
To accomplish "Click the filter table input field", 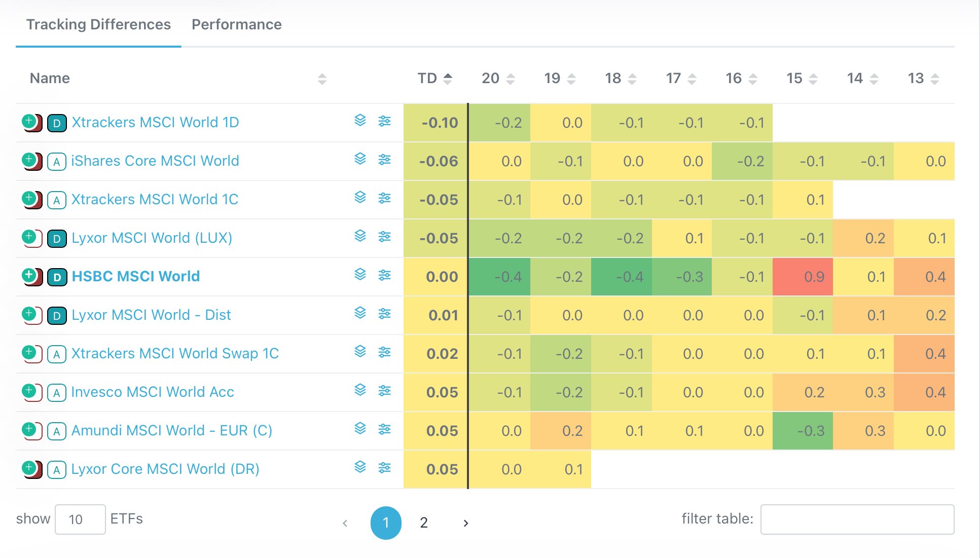I will (857, 519).
